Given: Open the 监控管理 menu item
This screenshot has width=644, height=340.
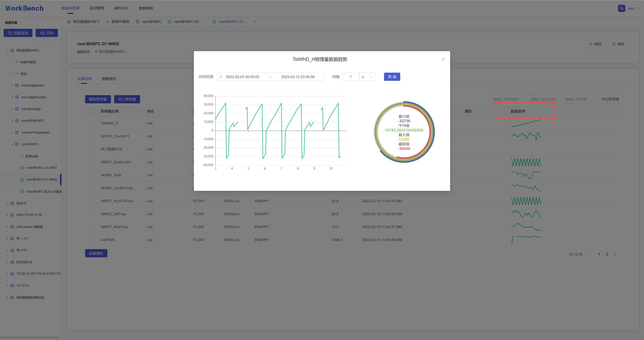Looking at the screenshot, I should coord(97,8).
